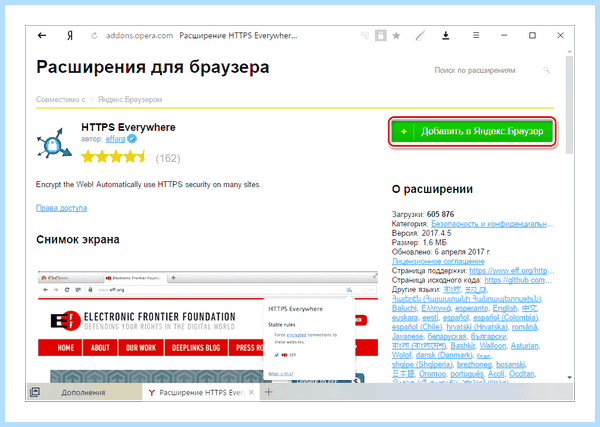Close the Расширение HTTPS Everywhere tab
The width and height of the screenshot is (600, 427).
point(251,392)
